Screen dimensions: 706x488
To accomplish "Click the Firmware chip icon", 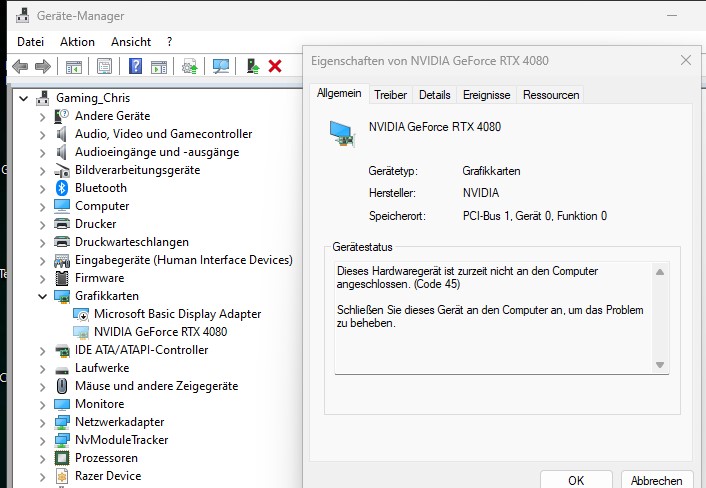I will tap(62, 278).
